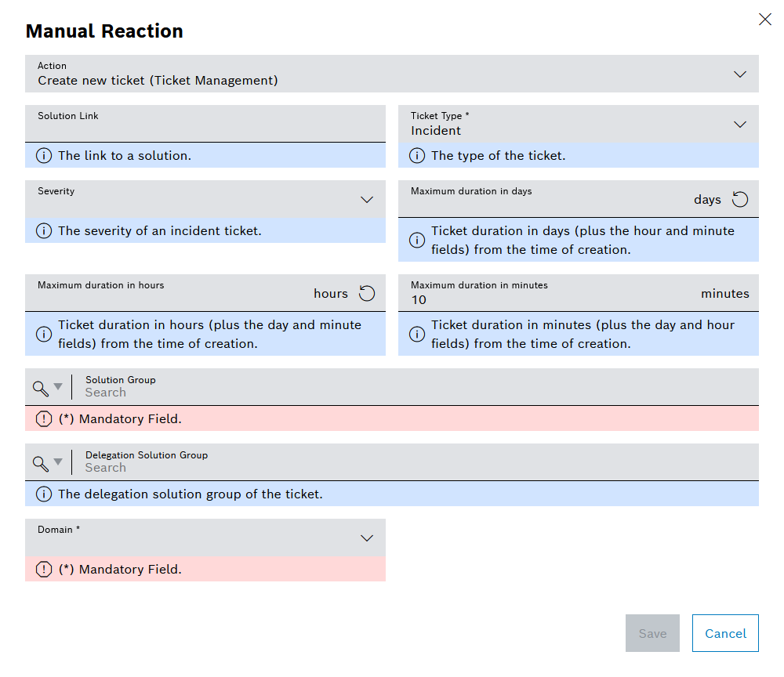The height and width of the screenshot is (677, 784).
Task: Open the Severity dropdown
Action: [366, 200]
